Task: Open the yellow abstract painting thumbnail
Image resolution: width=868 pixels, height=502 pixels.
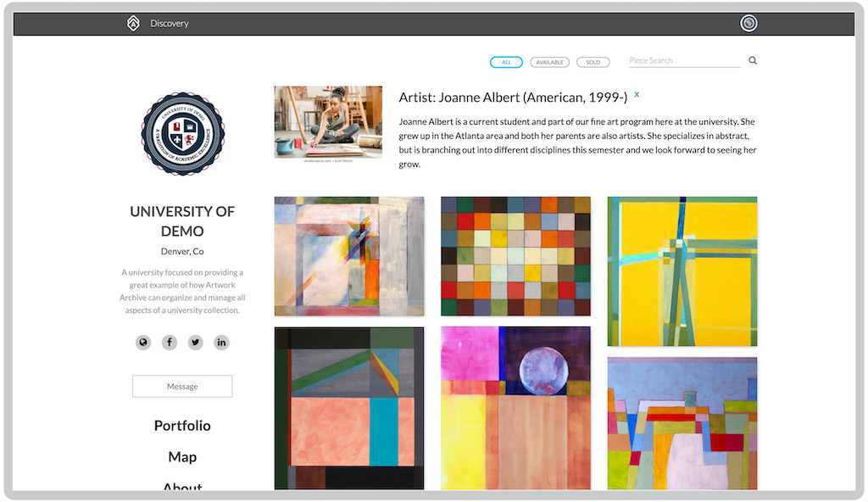Action: [x=682, y=271]
